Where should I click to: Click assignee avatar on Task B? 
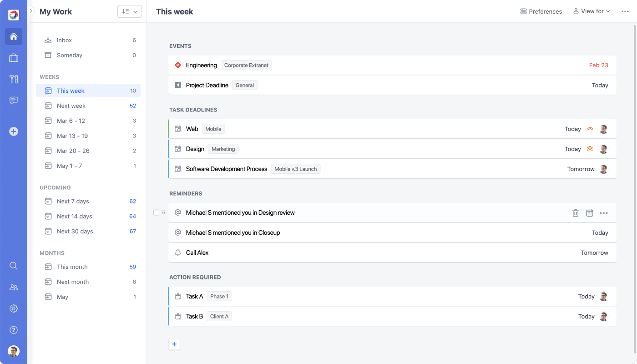(604, 316)
